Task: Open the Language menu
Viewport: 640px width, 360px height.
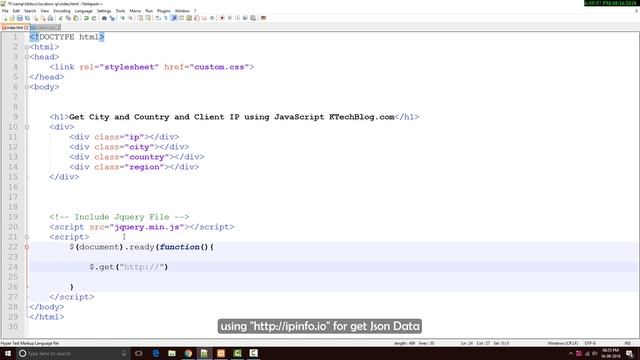Action: 84,11
